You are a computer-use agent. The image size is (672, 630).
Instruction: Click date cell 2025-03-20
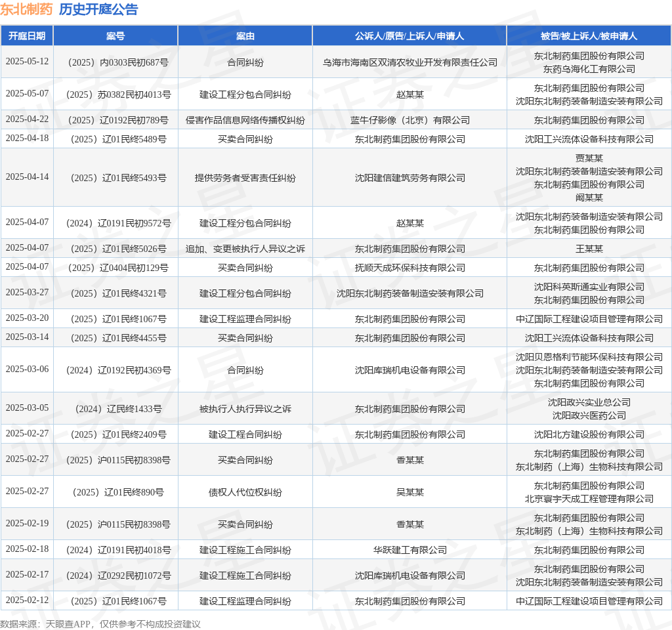27,318
